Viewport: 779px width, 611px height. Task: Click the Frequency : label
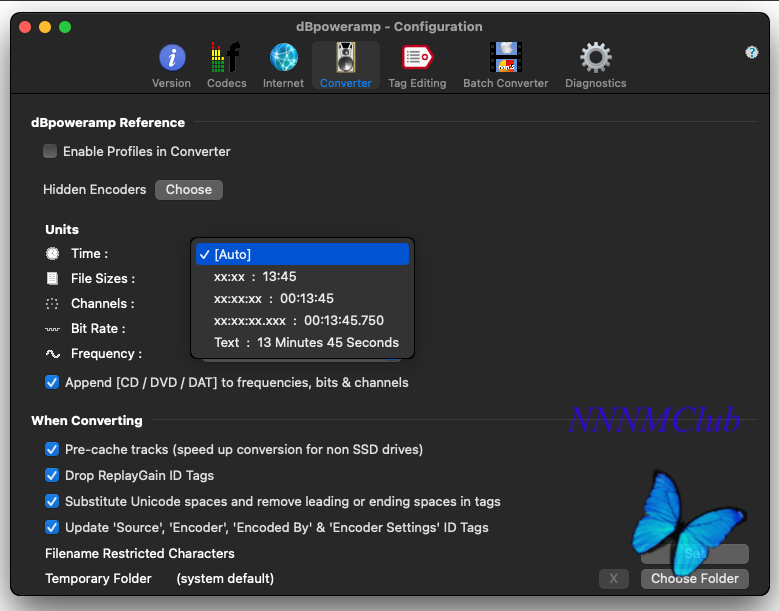coord(106,354)
